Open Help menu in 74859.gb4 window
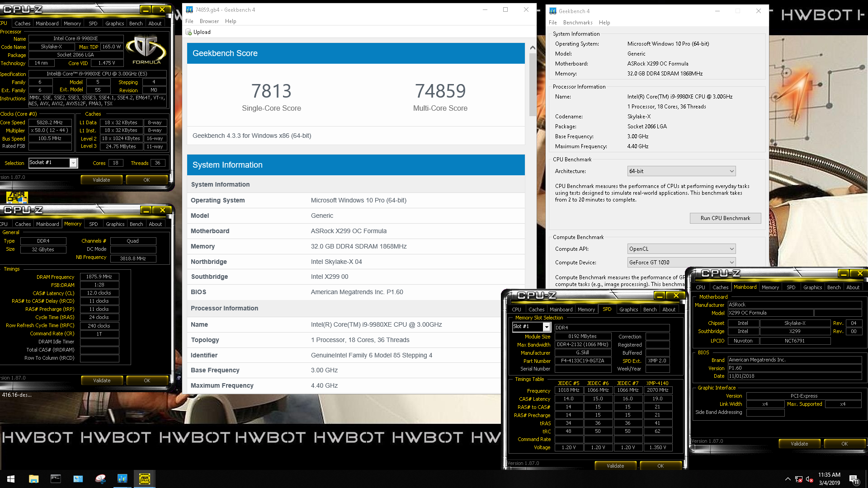 231,21
